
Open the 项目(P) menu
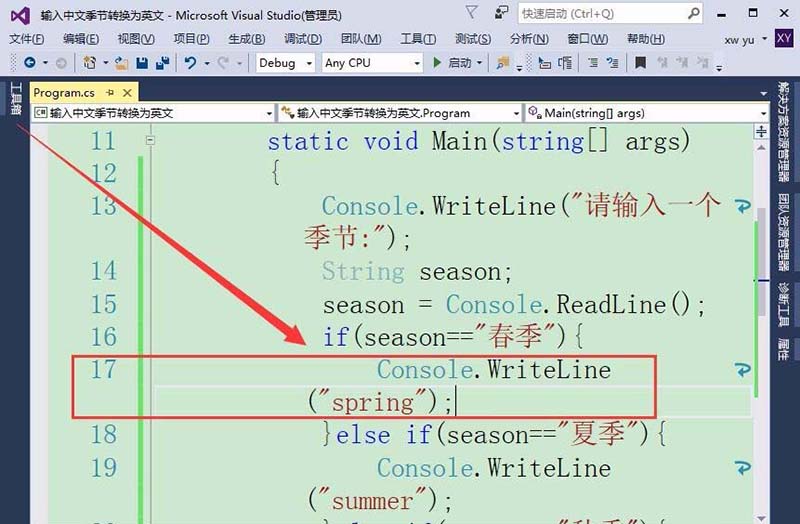pyautogui.click(x=191, y=39)
